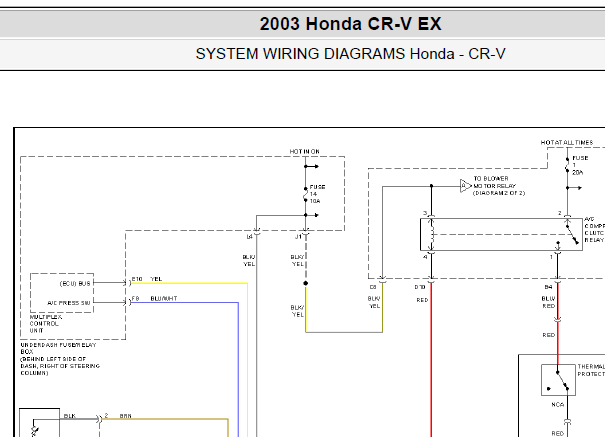Click the "A/C COMPRESSOR CLUTCH RELAY" label
This screenshot has width=605, height=437.
594,229
